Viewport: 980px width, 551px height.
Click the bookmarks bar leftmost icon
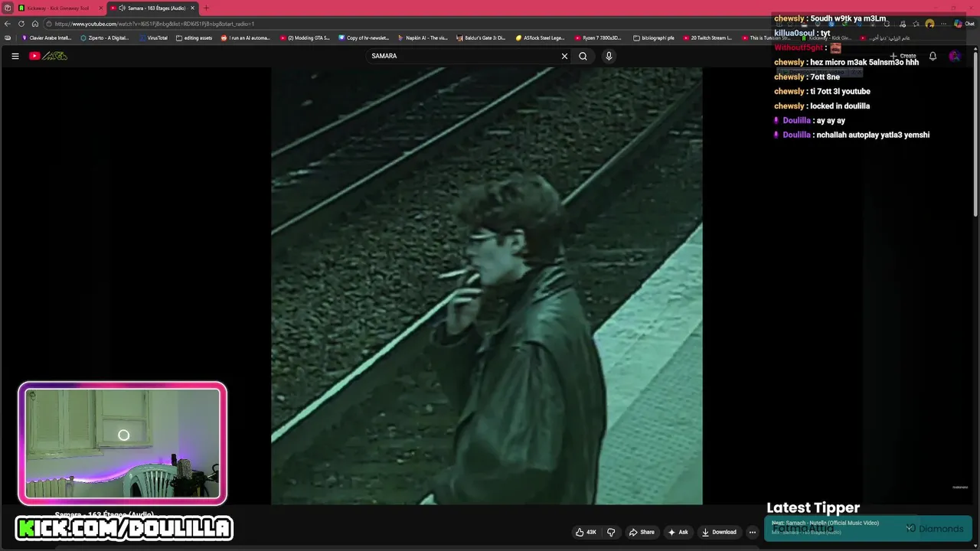coord(8,37)
